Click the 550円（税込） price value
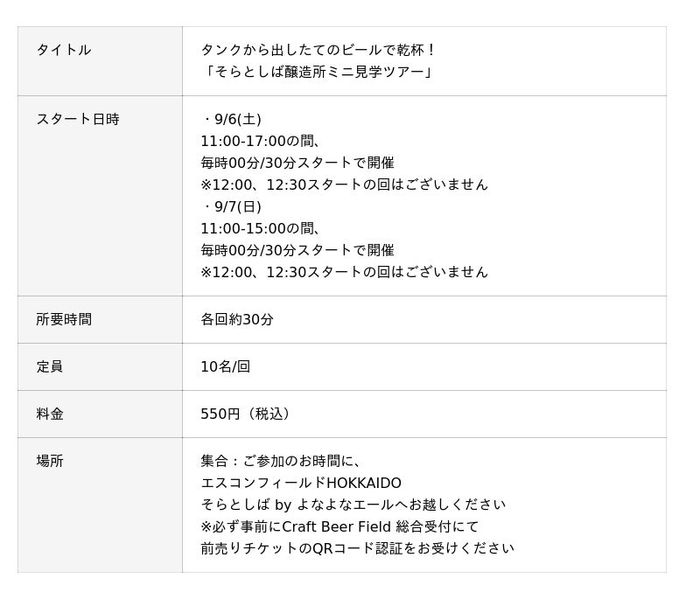This screenshot has width=700, height=599. pos(248,414)
